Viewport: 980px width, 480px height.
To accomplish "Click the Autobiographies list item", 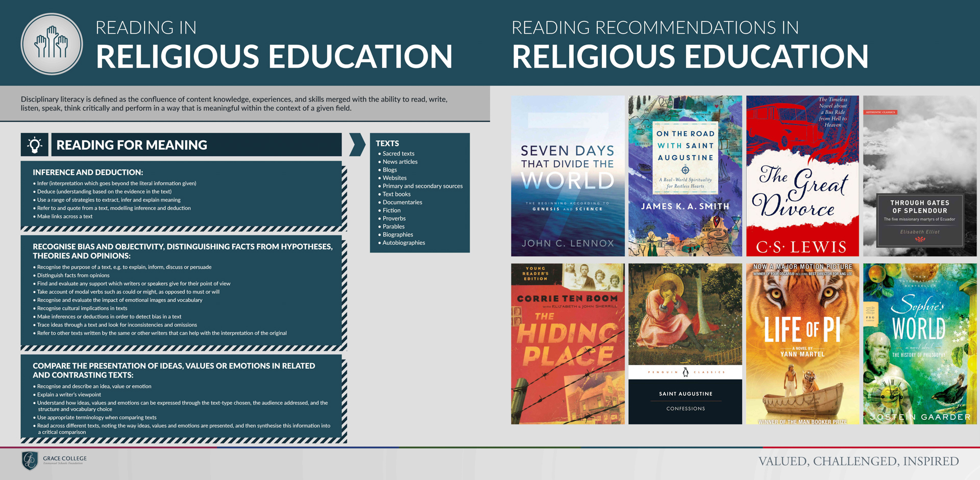I will pyautogui.click(x=403, y=243).
